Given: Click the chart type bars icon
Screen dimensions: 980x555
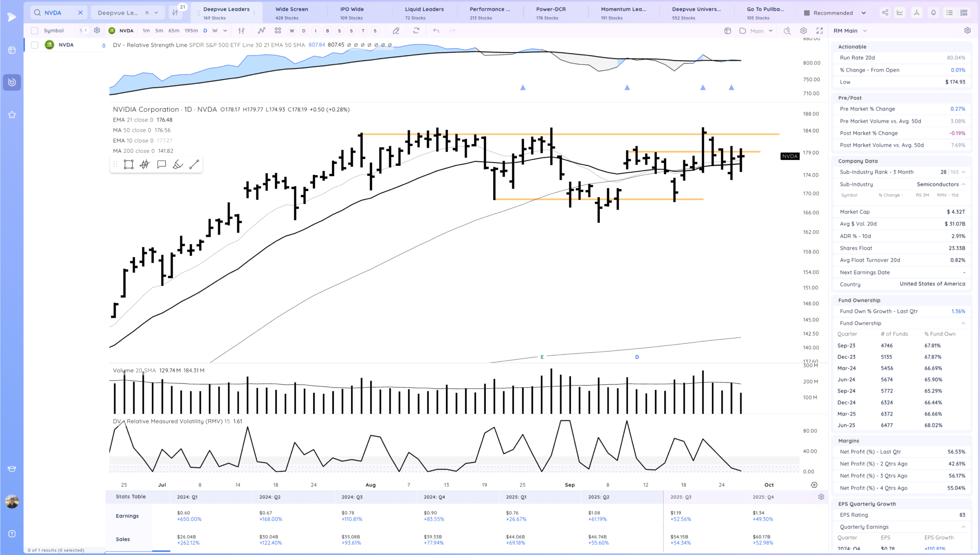Looking at the screenshot, I should pyautogui.click(x=241, y=31).
